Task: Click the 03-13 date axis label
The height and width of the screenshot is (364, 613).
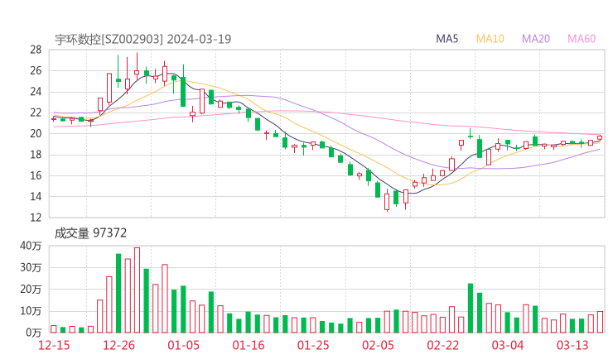Action: pyautogui.click(x=572, y=345)
